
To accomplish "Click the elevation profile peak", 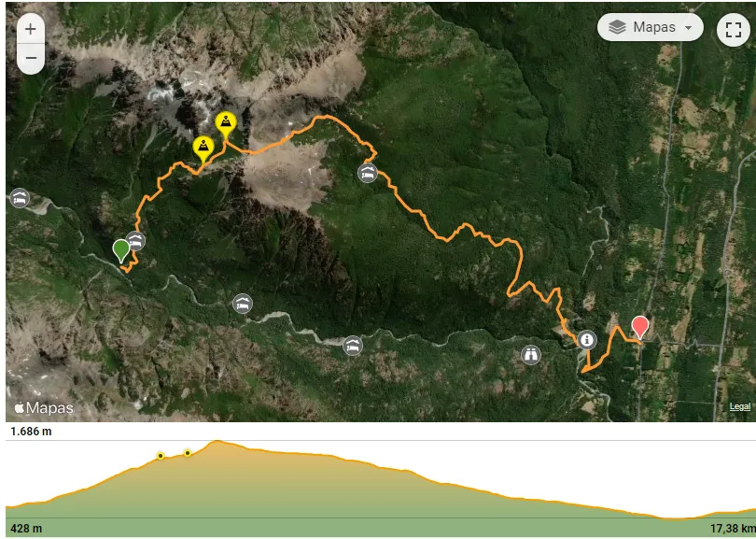I will point(217,441).
